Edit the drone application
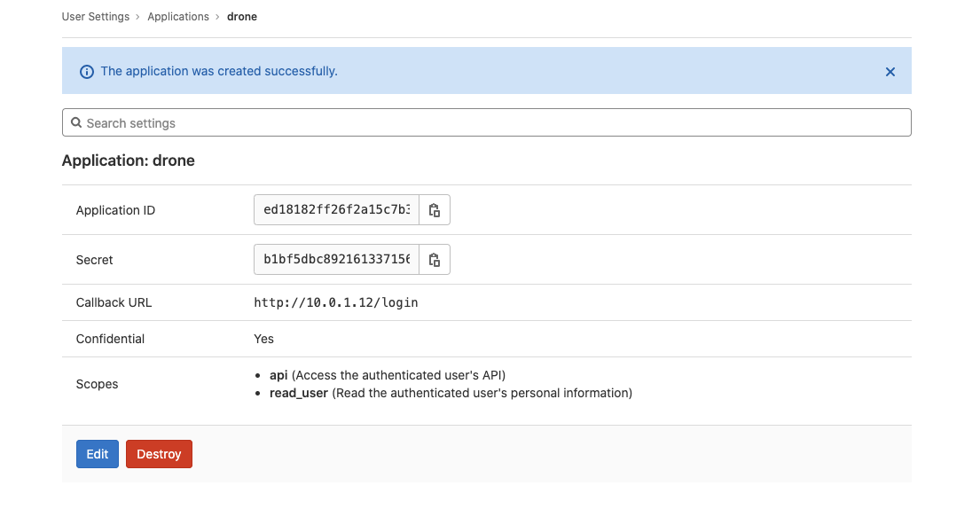This screenshot has height=509, width=980. 98,454
